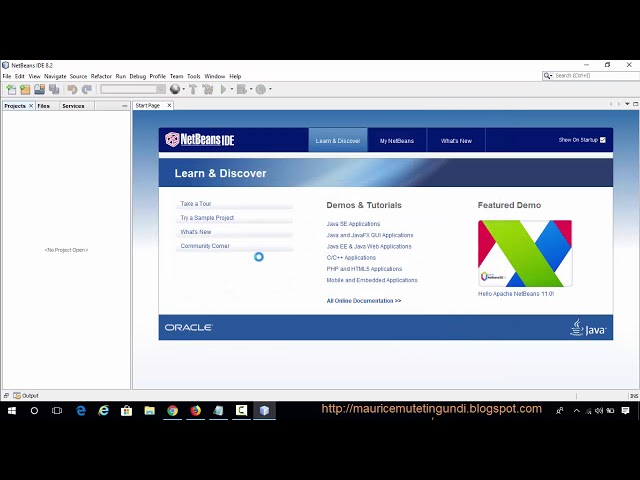Minimize the Projects window group
The height and width of the screenshot is (480, 640).
coord(125,106)
